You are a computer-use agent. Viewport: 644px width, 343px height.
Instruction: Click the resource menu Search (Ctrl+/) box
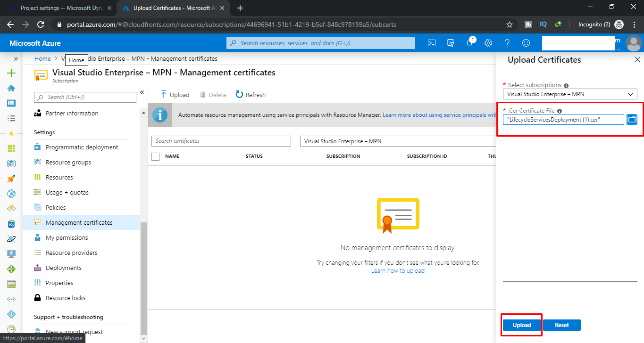click(x=85, y=97)
